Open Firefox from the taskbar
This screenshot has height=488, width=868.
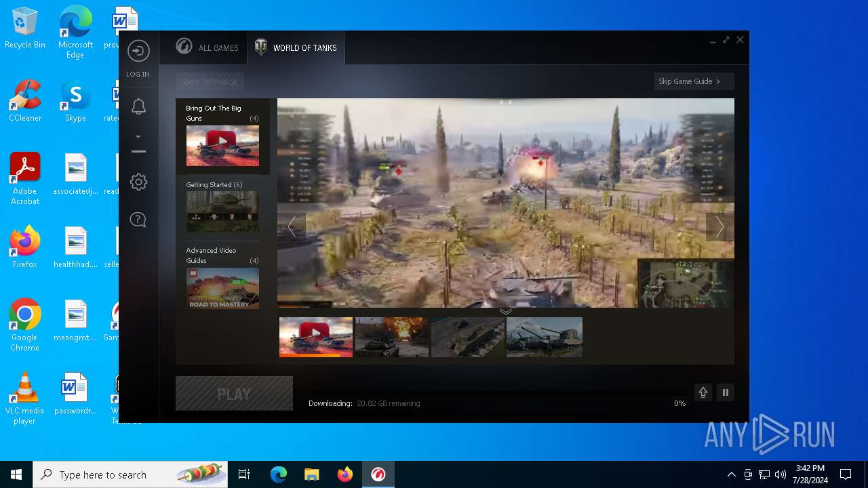point(345,474)
